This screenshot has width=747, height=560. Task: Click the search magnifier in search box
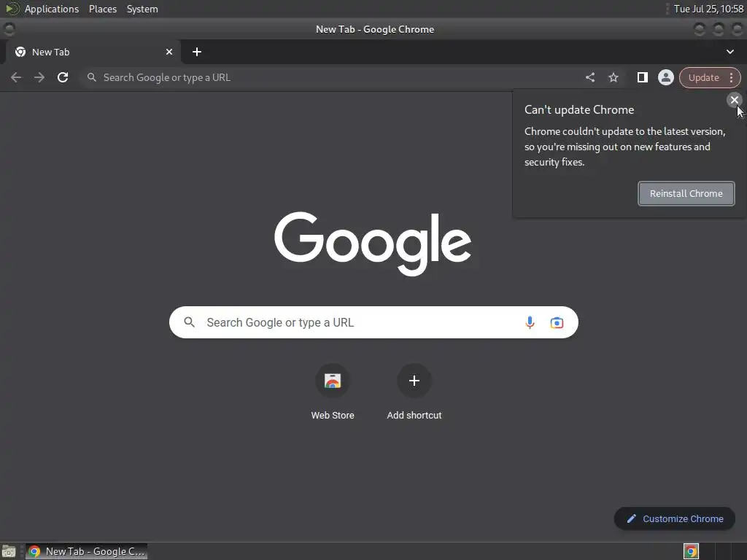[x=189, y=322]
